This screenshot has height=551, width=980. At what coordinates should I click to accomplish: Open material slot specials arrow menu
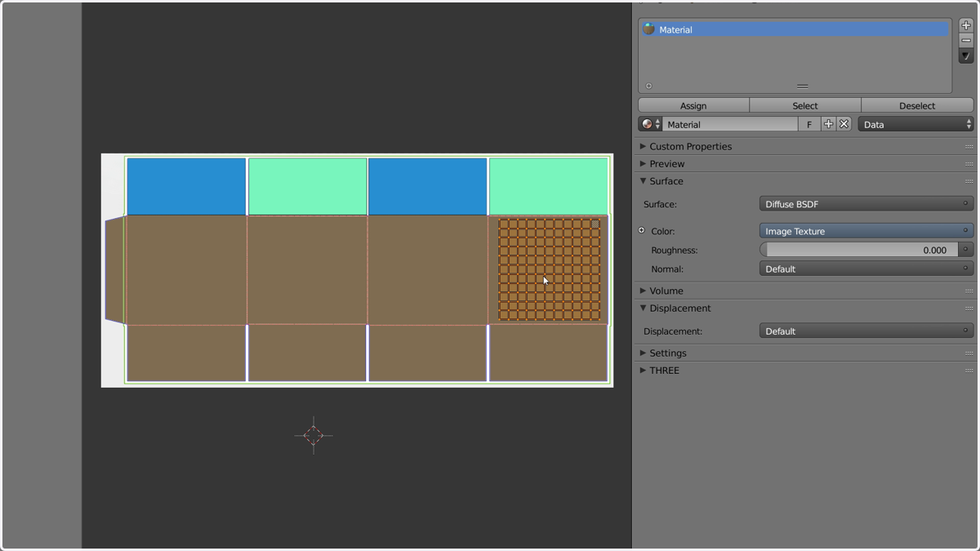pos(966,56)
